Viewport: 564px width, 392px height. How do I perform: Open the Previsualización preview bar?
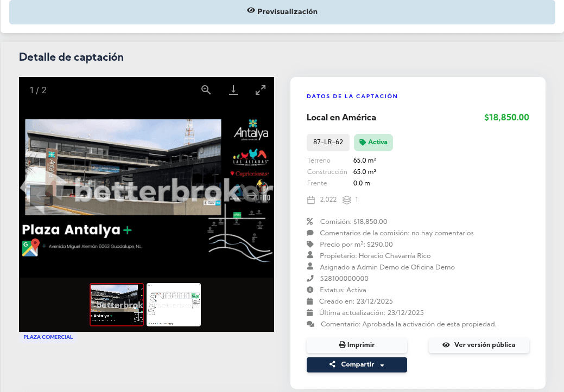click(x=282, y=11)
